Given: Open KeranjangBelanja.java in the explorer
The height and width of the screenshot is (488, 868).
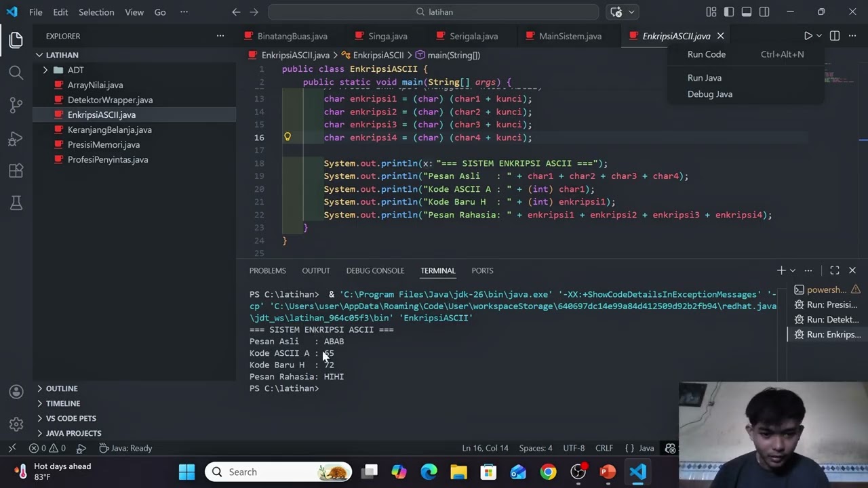Looking at the screenshot, I should click(x=110, y=129).
